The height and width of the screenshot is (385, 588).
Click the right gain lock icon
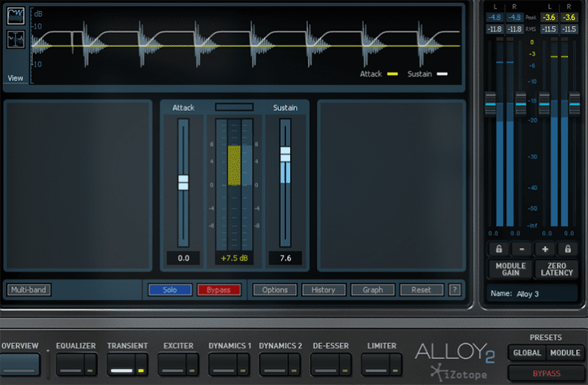pos(567,249)
